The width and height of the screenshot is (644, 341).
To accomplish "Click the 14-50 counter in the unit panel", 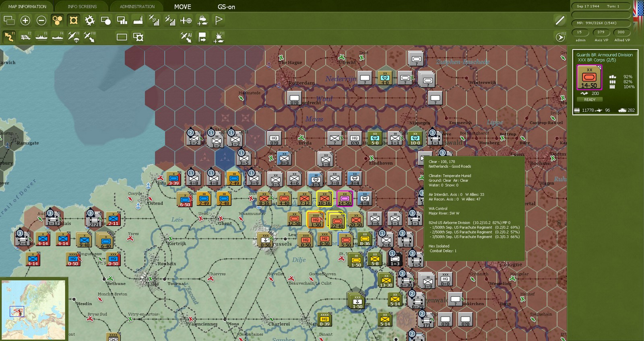I will coord(589,77).
